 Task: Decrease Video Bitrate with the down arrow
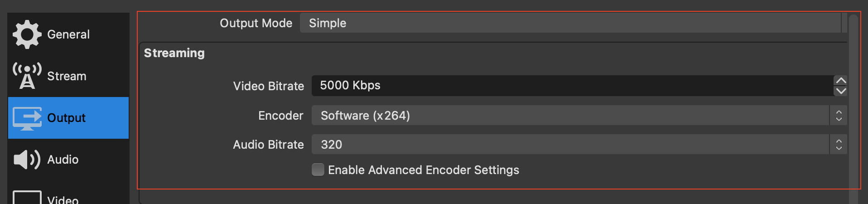[841, 91]
